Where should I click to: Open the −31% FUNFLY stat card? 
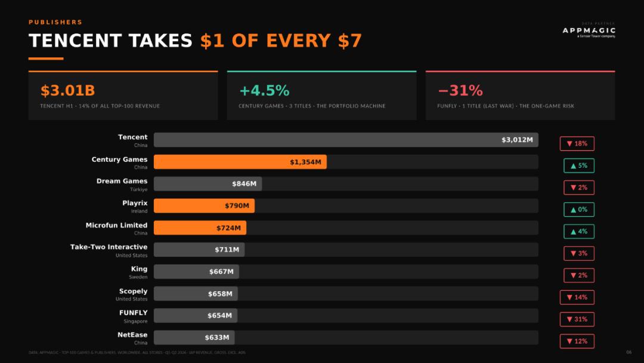[520, 96]
